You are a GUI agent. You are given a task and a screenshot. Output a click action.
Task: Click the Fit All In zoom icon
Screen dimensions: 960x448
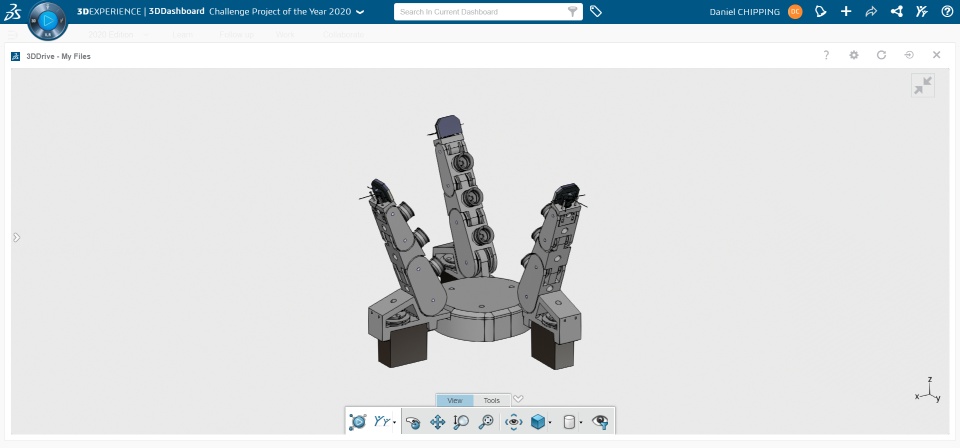(x=486, y=422)
